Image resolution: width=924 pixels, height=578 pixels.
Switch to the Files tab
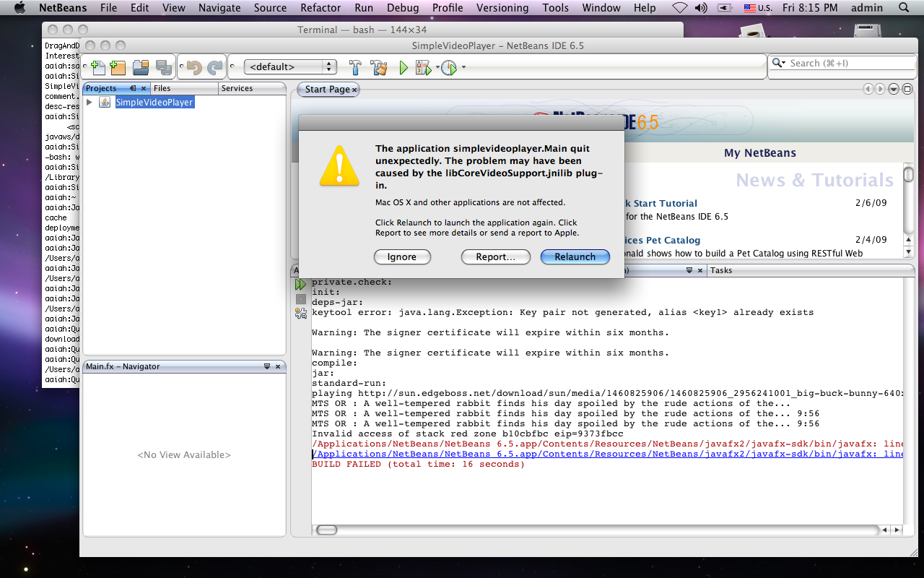pos(162,88)
